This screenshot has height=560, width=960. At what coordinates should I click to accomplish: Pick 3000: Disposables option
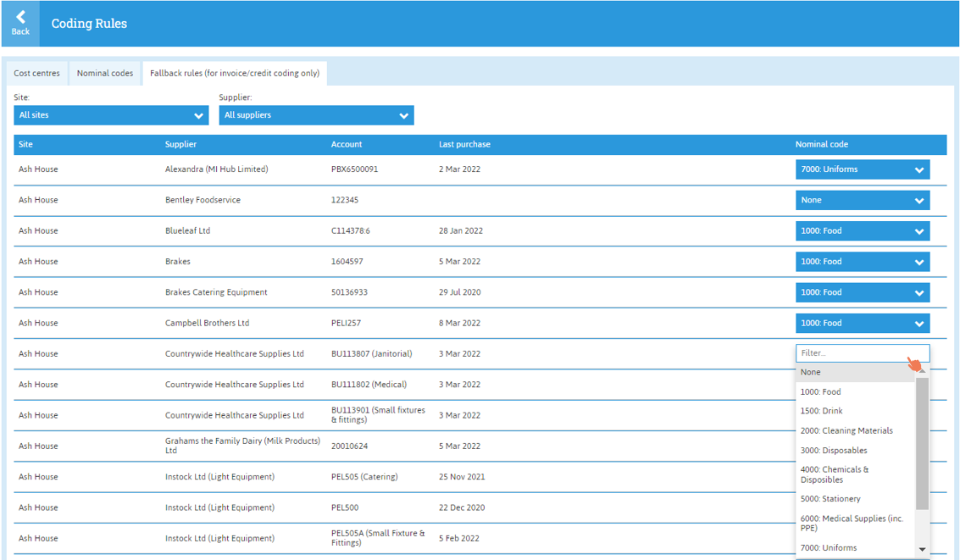tap(855, 451)
